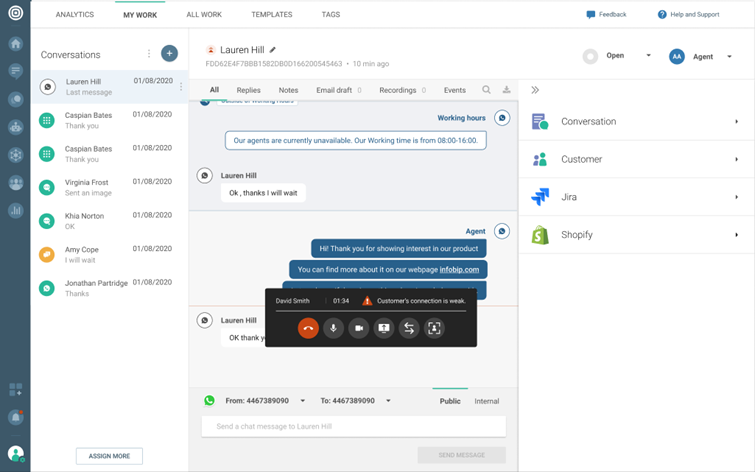
Task: Add a new conversation with plus button
Action: tap(169, 54)
